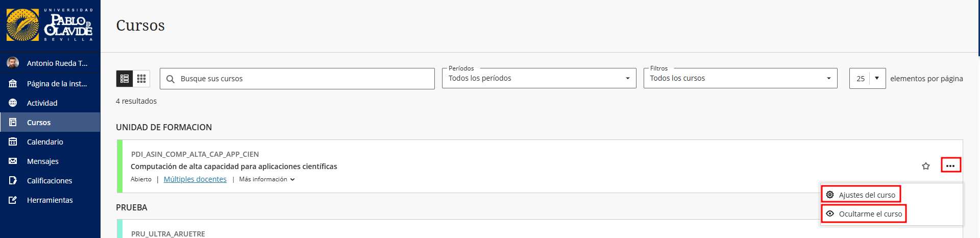
Task: Expand the Períodos dropdown
Action: 538,78
